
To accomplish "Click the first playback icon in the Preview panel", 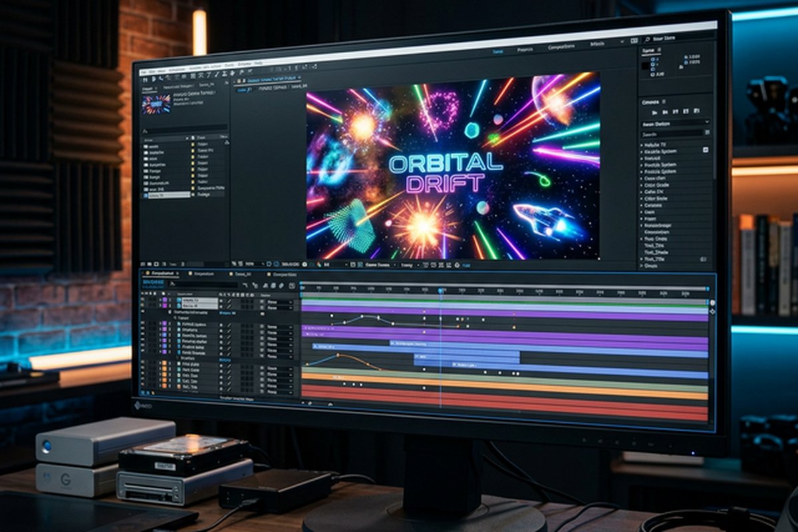I will 654,112.
